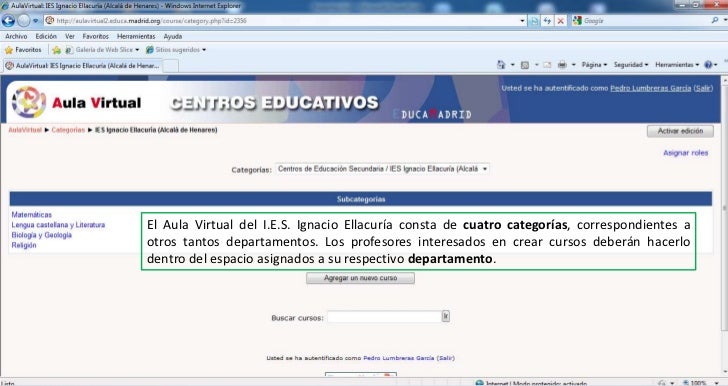
Task: Click the Activar edición button
Action: click(x=680, y=131)
